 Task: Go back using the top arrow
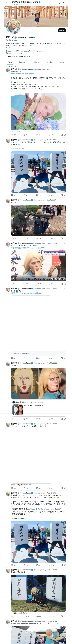pos(7,3)
